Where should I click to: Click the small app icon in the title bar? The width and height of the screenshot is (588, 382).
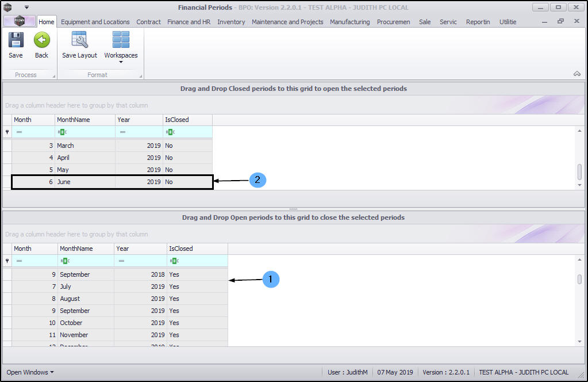7,7
